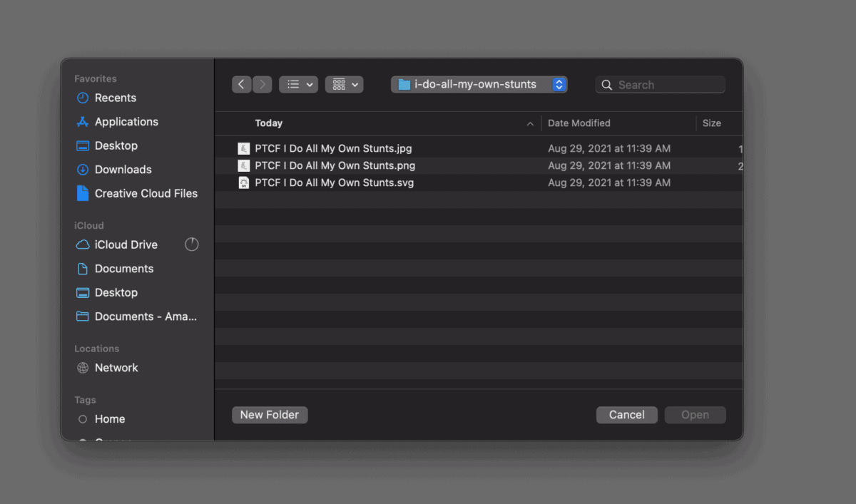Viewport: 856px width, 504px height.
Task: Click the New Folder button
Action: tap(270, 415)
